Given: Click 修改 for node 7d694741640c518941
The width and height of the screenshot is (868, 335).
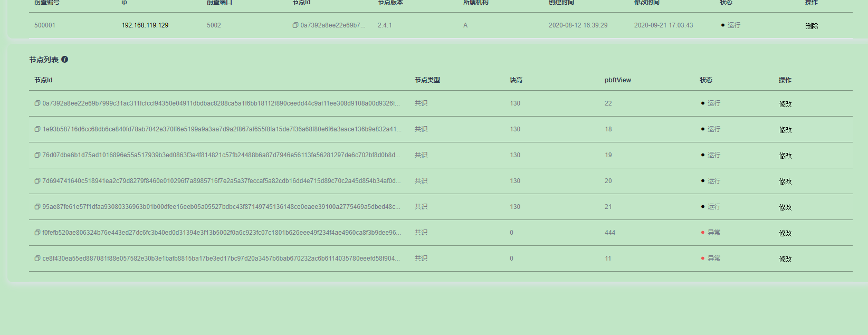Looking at the screenshot, I should tap(785, 181).
